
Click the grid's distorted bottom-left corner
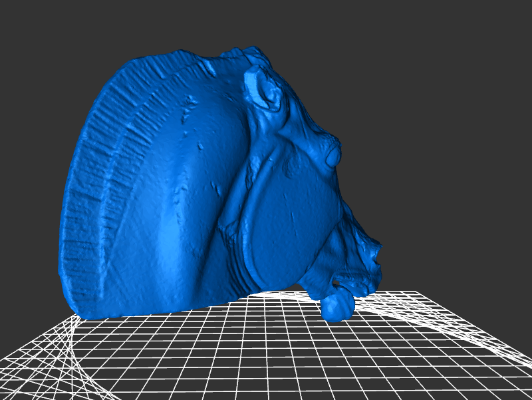[x=20, y=379]
